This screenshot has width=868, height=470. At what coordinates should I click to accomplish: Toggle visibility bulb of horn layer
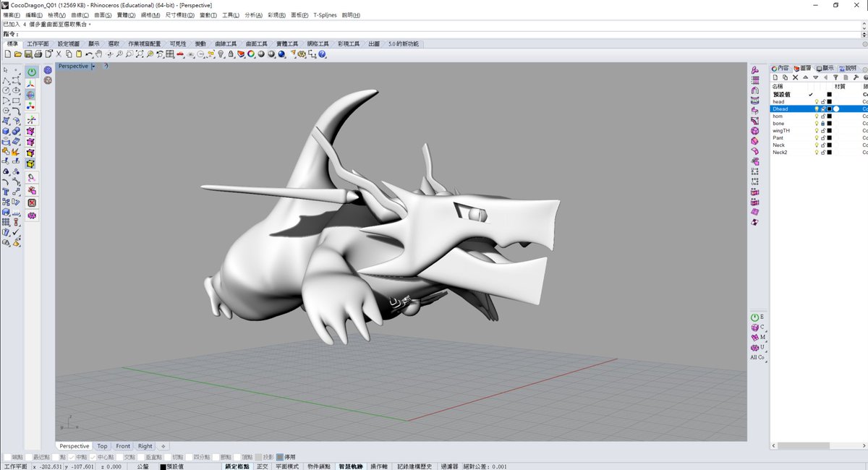(x=817, y=116)
